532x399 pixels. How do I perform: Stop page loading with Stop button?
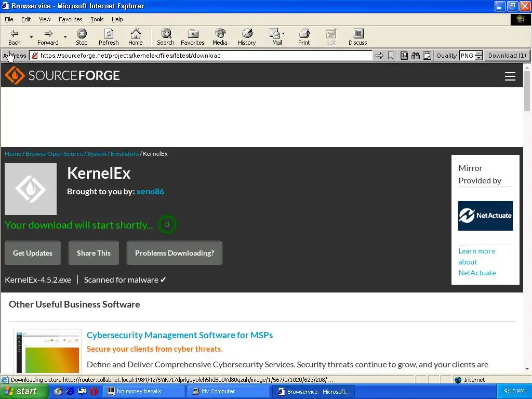(82, 37)
